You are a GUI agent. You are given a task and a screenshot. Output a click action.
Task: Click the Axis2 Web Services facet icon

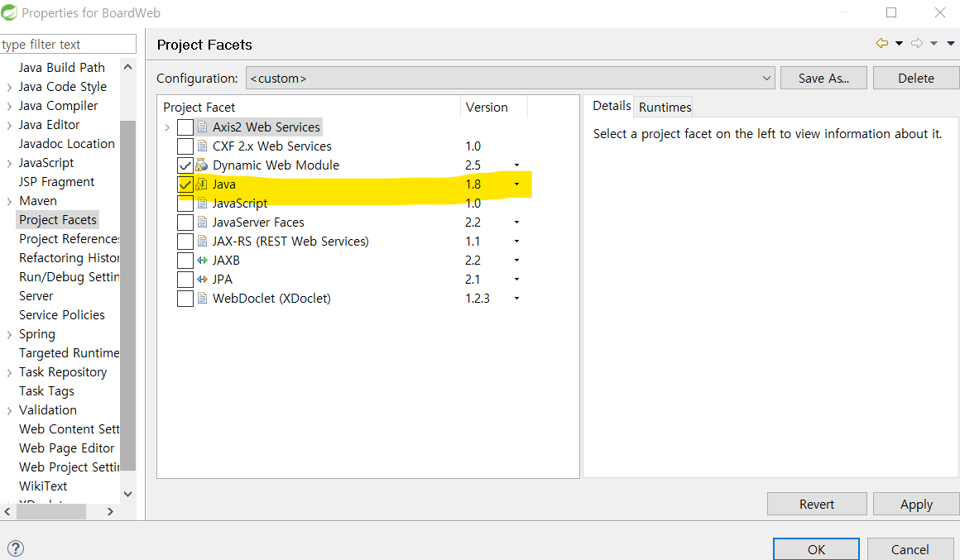coord(202,127)
